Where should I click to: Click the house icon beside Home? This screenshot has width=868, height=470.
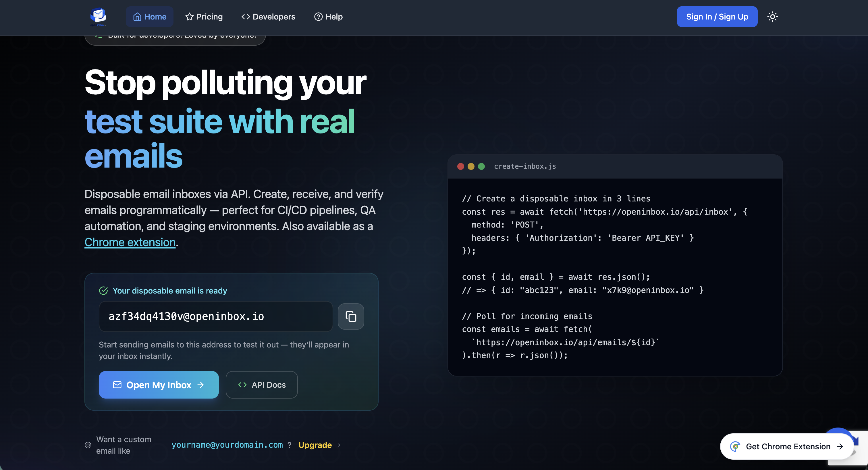point(137,16)
